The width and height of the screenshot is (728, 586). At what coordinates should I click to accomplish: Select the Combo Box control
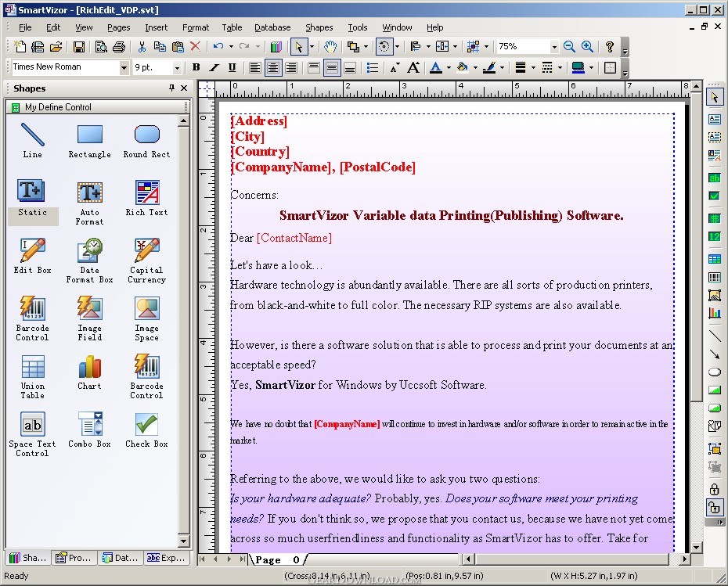click(x=89, y=430)
